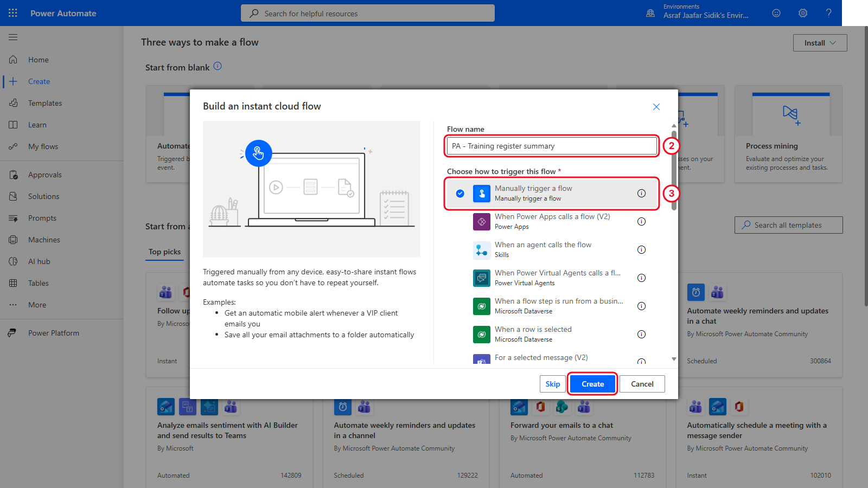Open the feedback smiley icon
This screenshot has width=868, height=488.
pos(776,13)
